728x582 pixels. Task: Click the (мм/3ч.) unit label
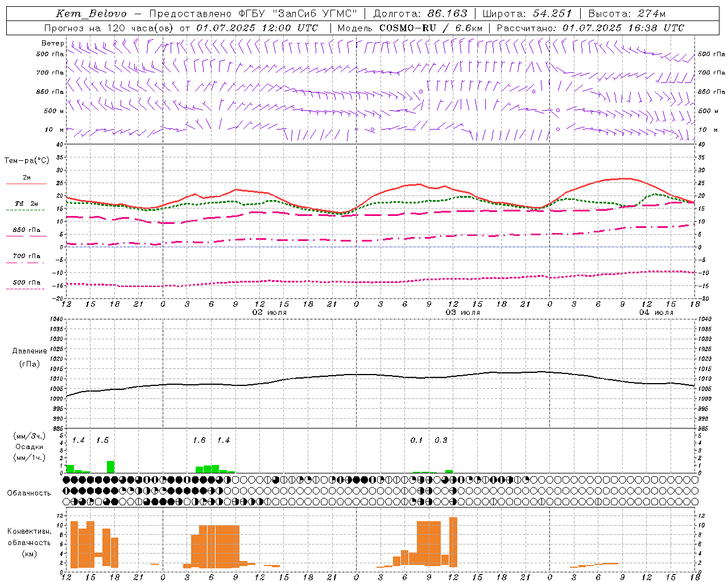[x=29, y=436]
